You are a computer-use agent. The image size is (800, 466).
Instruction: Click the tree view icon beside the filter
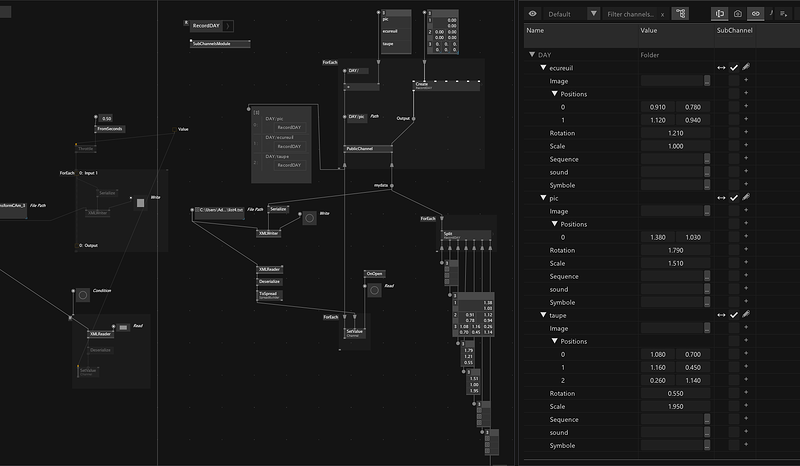tap(681, 14)
